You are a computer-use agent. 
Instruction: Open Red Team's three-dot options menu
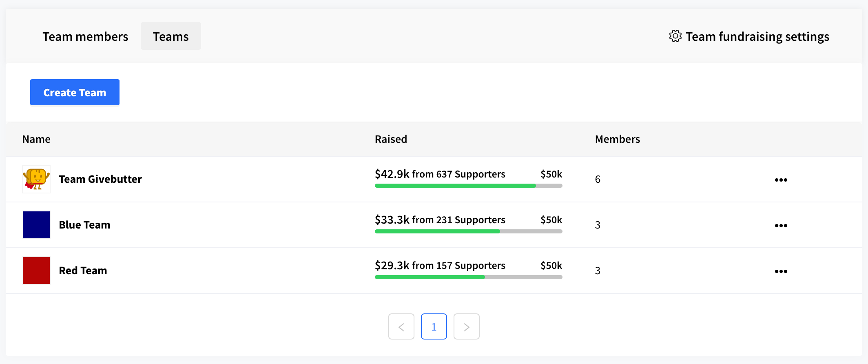coord(781,271)
